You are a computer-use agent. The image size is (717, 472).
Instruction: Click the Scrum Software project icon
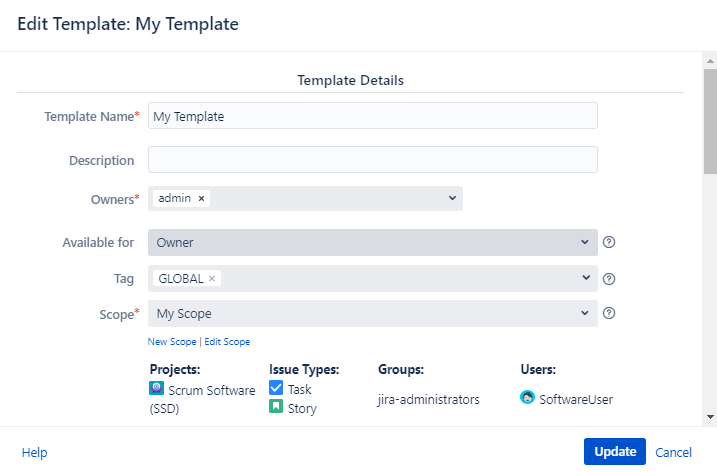[156, 389]
